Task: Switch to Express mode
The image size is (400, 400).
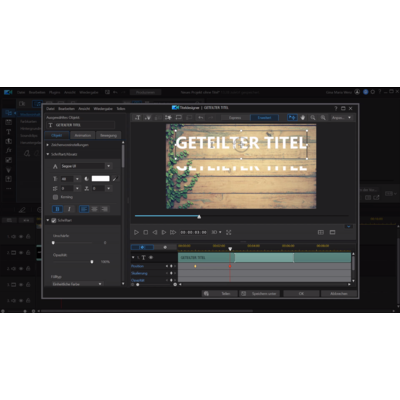Action: pyautogui.click(x=235, y=118)
